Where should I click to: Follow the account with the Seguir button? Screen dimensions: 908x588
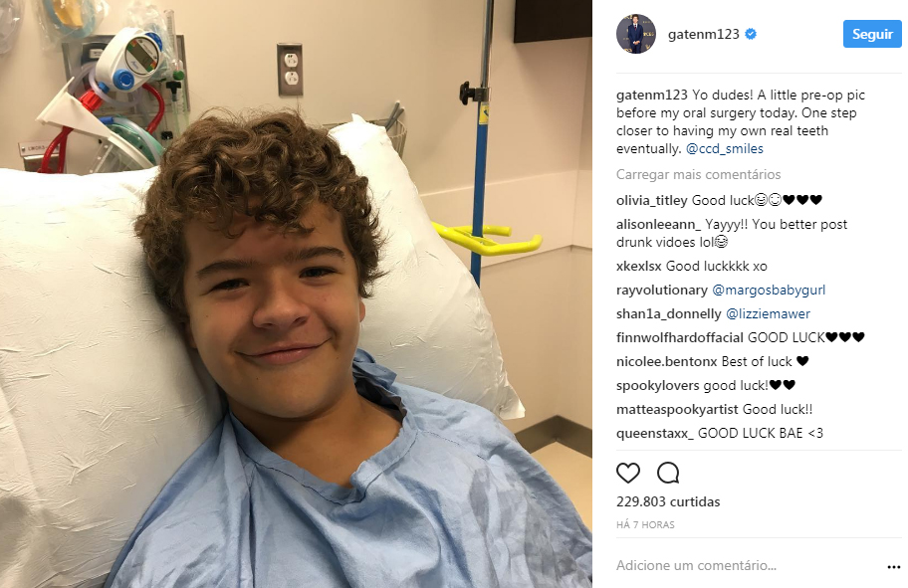click(872, 34)
